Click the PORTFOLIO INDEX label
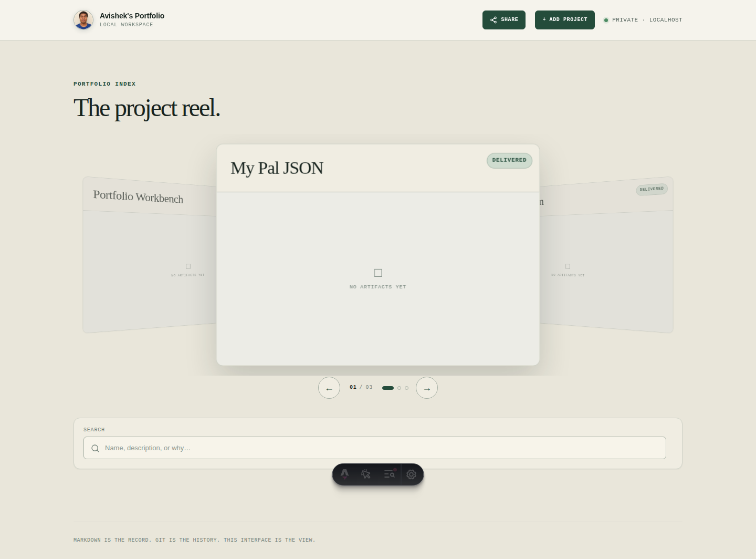Screen dimensions: 756x559 click(104, 84)
